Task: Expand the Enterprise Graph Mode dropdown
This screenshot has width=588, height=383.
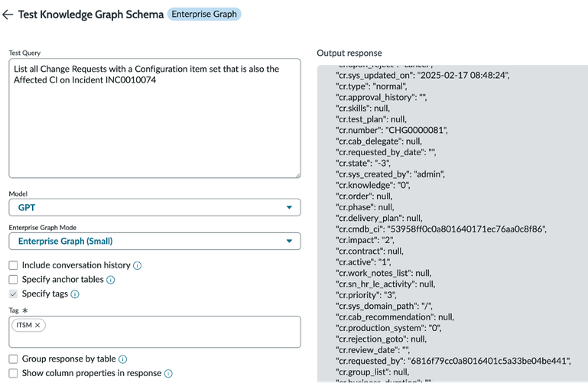Action: pos(154,242)
